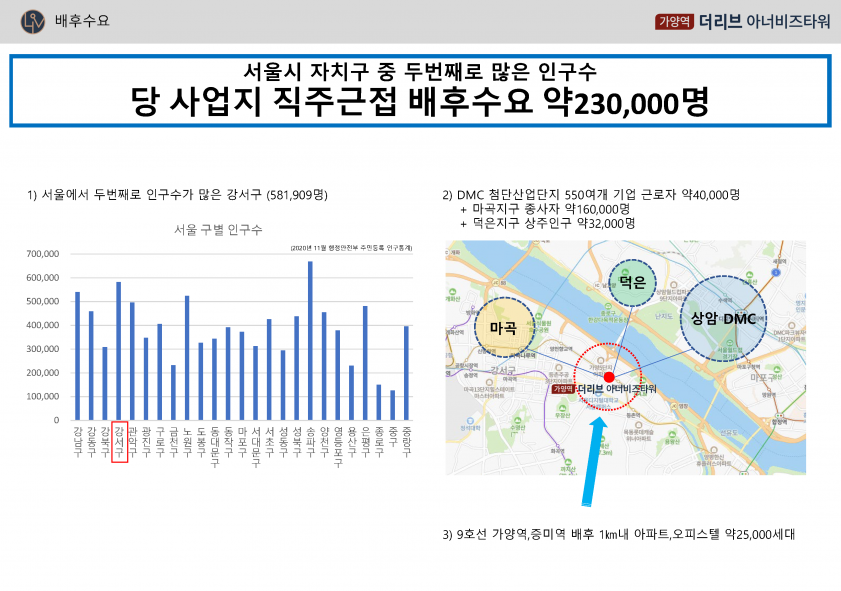Click the 더리브 아너비즈타워 label on the map
This screenshot has width=841, height=591.
click(617, 388)
